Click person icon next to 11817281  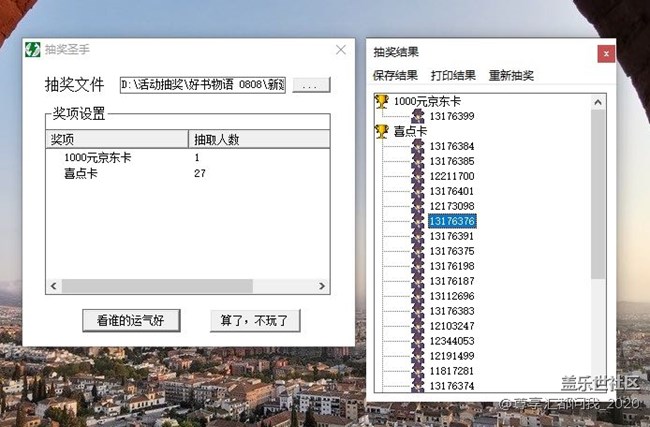pyautogui.click(x=418, y=371)
